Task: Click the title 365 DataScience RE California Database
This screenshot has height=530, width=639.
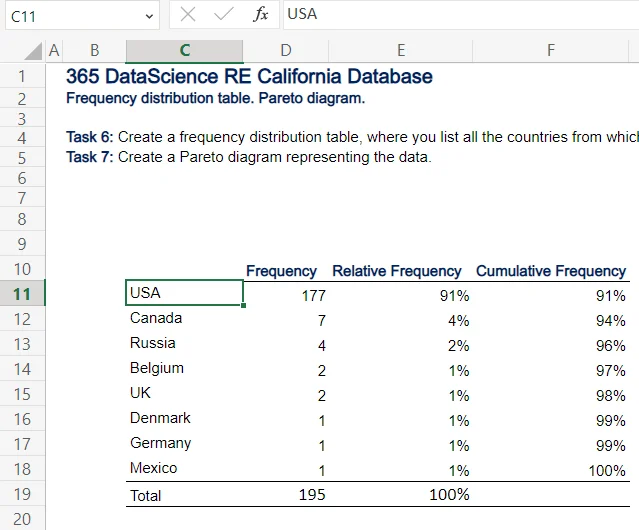Action: click(249, 77)
